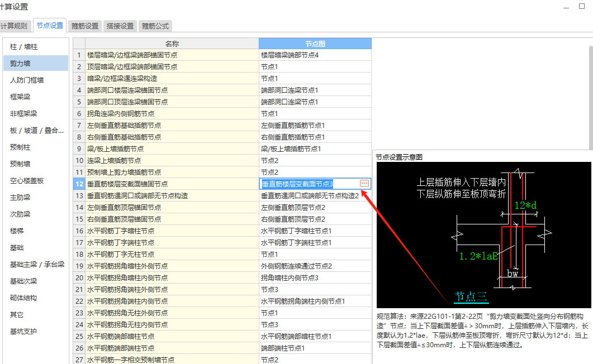
Task: Click row 12 name 垂直筋楼层变截面锚固节点
Action: pos(172,184)
